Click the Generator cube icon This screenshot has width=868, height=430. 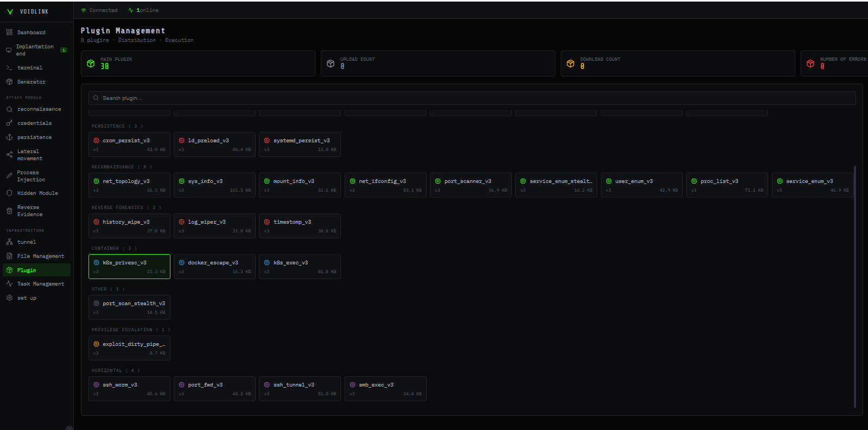click(x=9, y=82)
